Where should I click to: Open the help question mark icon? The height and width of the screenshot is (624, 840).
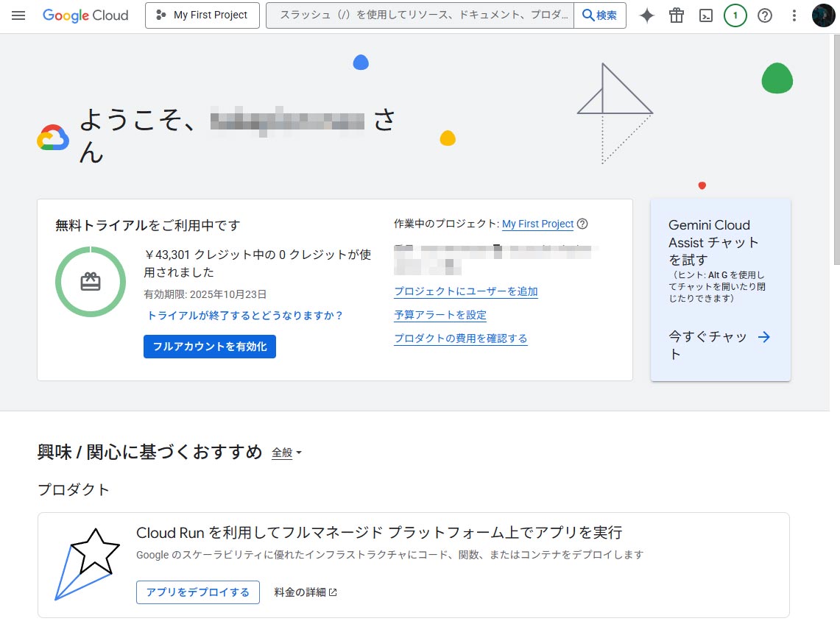pos(765,15)
